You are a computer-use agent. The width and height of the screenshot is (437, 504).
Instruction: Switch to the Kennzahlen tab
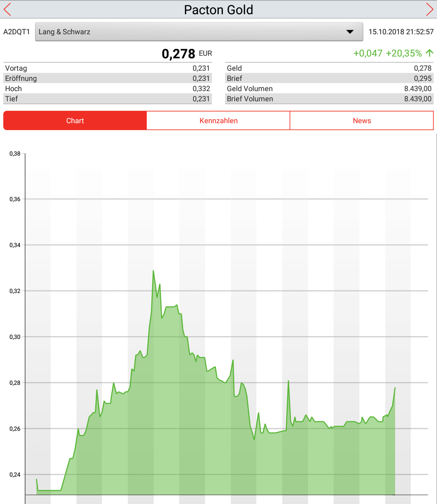pyautogui.click(x=219, y=121)
